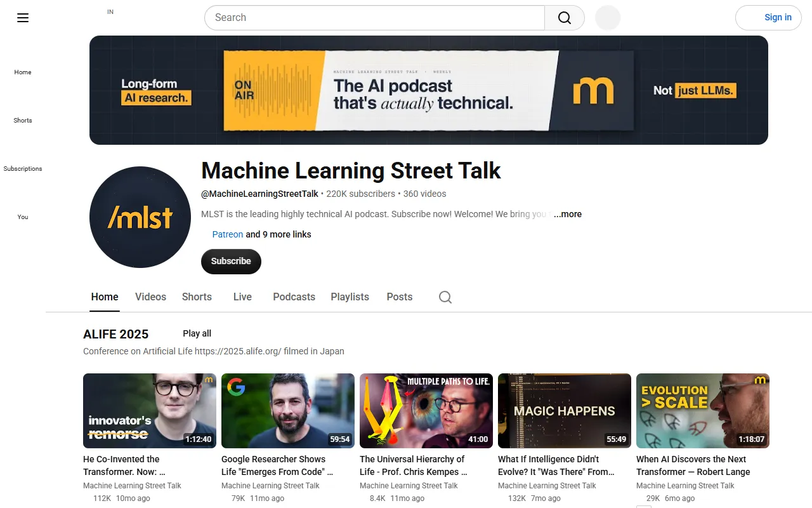Click the "Machine Learning Street Talk" channel heading
Image resolution: width=812 pixels, height=508 pixels.
tap(351, 171)
